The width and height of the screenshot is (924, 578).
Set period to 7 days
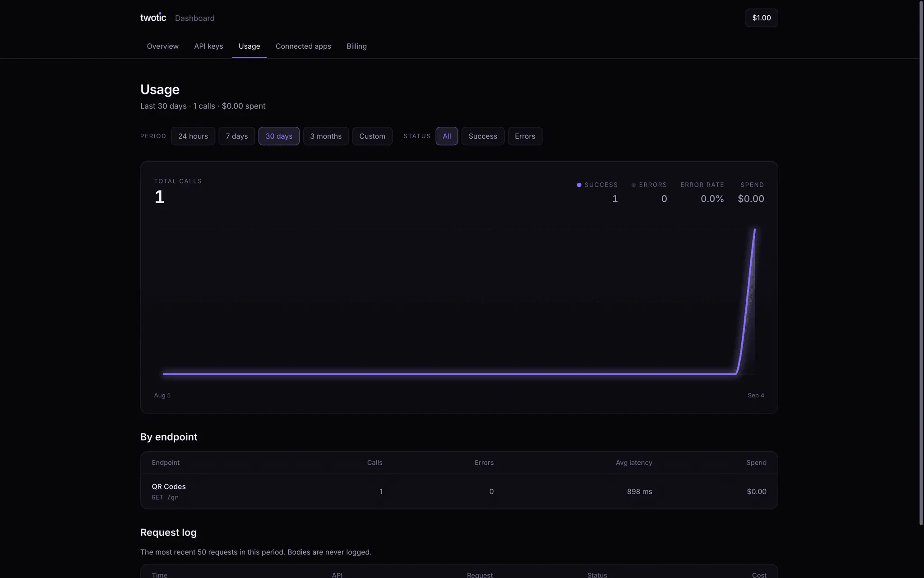[237, 136]
